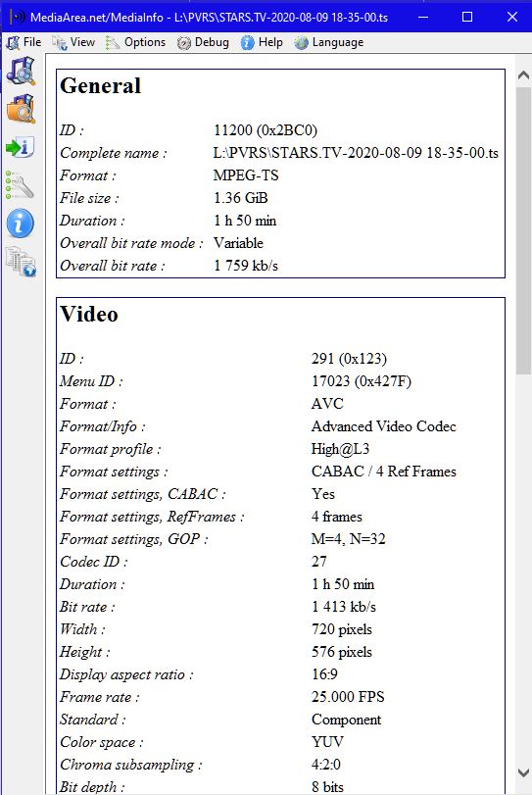Screen dimensions: 532x795
Task: Click the 1 759 kb/s overall bit rate
Action: [x=246, y=266]
